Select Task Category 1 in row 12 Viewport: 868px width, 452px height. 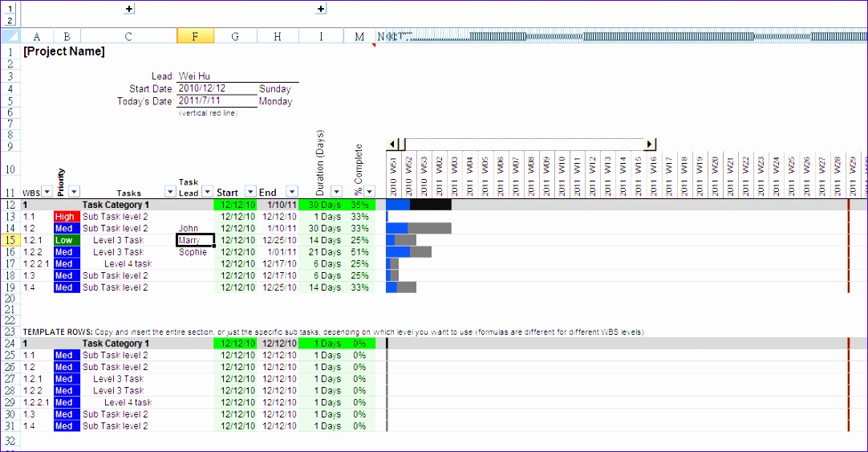(x=116, y=205)
